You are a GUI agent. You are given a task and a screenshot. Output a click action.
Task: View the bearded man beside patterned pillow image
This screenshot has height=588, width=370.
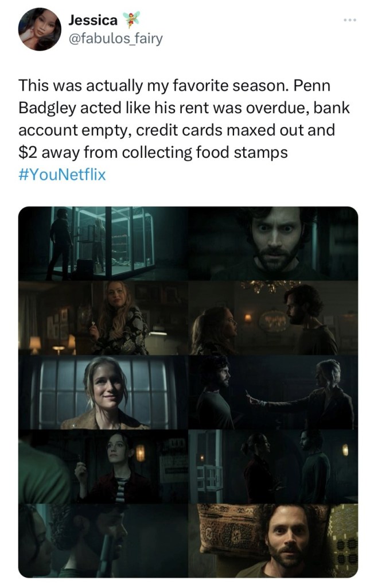point(273,541)
